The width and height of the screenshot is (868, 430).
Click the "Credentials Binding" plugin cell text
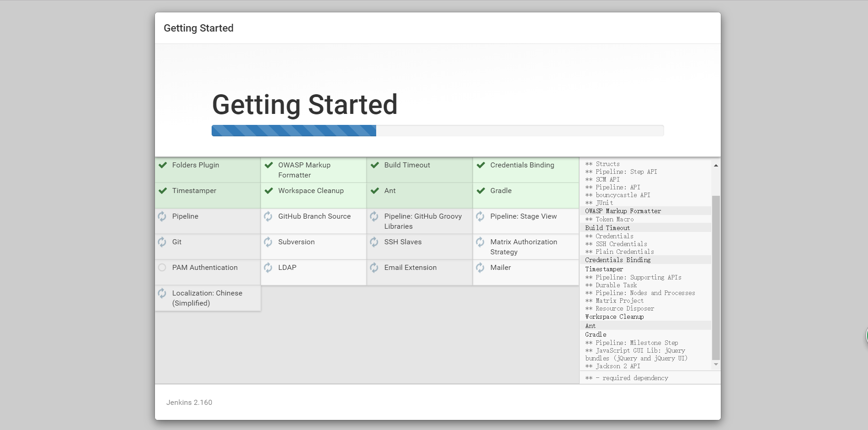click(x=522, y=165)
